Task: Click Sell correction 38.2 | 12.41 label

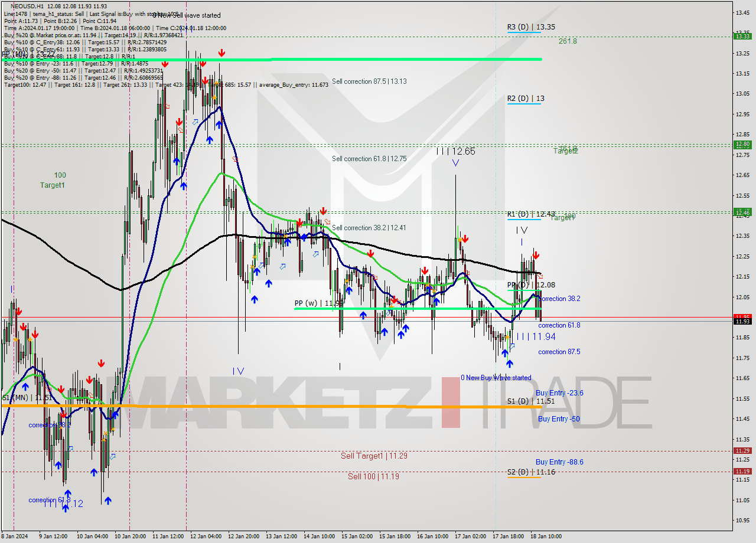Action: pos(369,228)
